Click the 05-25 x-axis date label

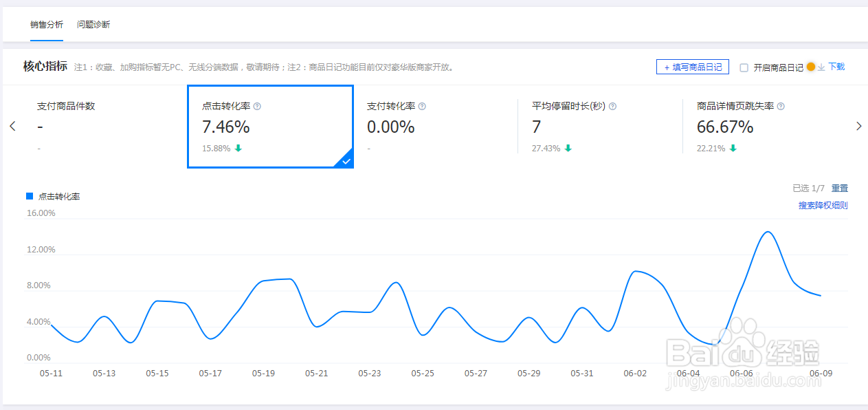(x=423, y=374)
